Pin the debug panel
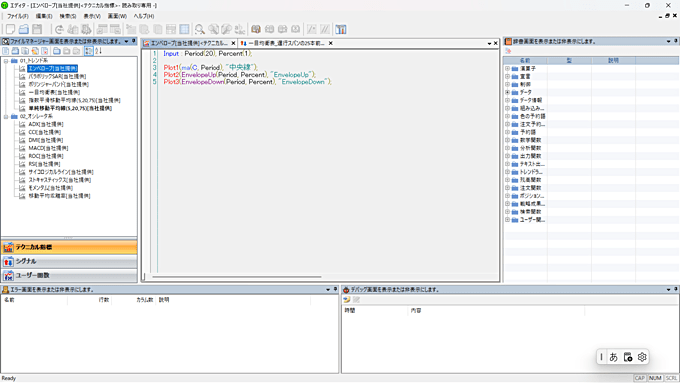This screenshot has height=383, width=680. coord(676,289)
